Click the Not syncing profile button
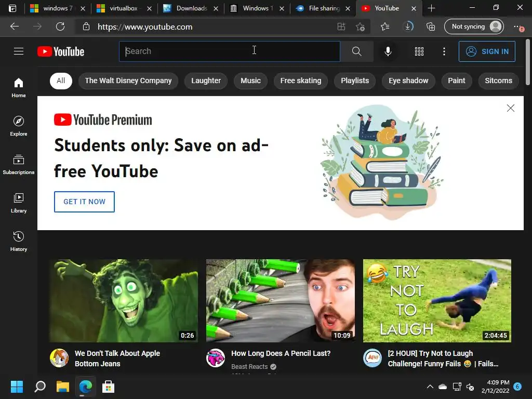This screenshot has width=532, height=399. click(x=474, y=26)
